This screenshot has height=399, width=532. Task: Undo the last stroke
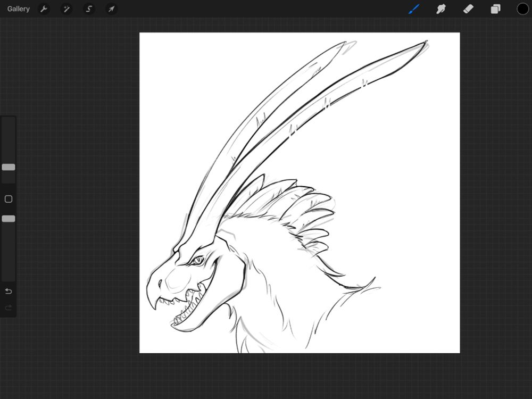tap(9, 291)
